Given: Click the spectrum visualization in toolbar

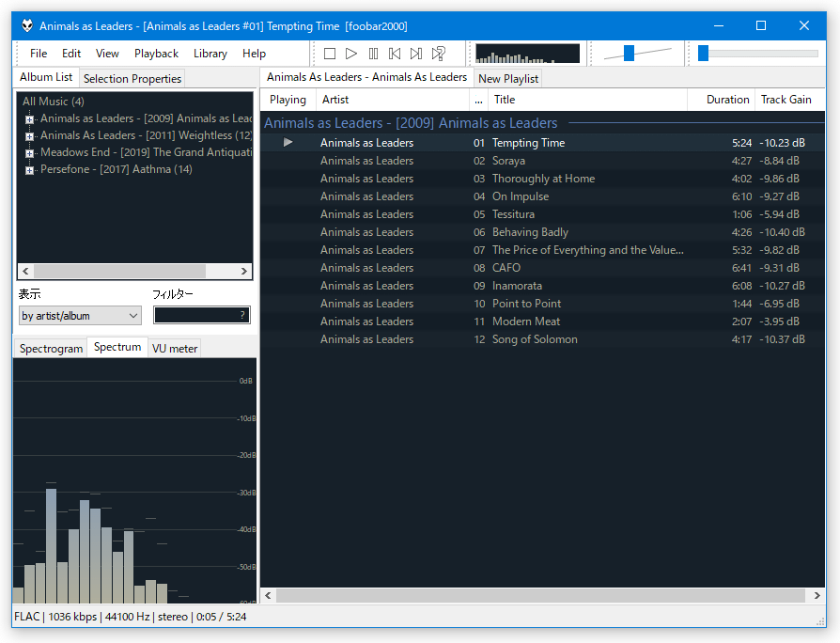Looking at the screenshot, I should click(528, 54).
